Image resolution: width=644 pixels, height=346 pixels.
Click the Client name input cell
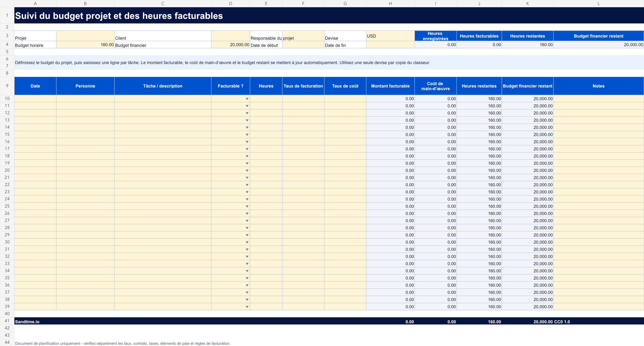tap(231, 36)
